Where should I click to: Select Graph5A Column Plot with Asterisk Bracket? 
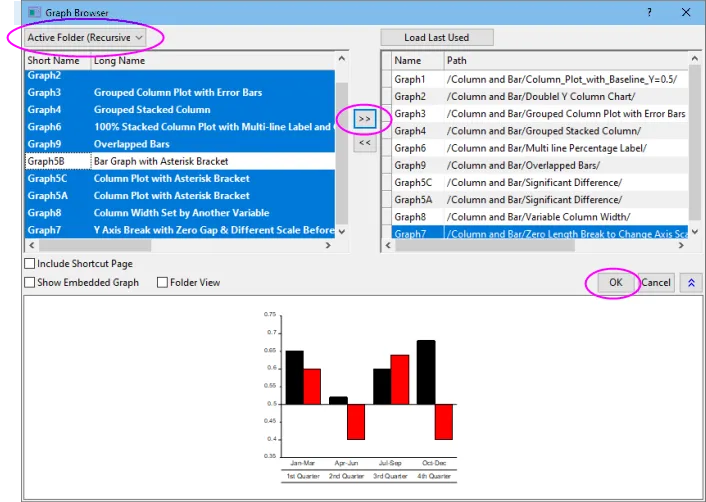tap(180, 195)
